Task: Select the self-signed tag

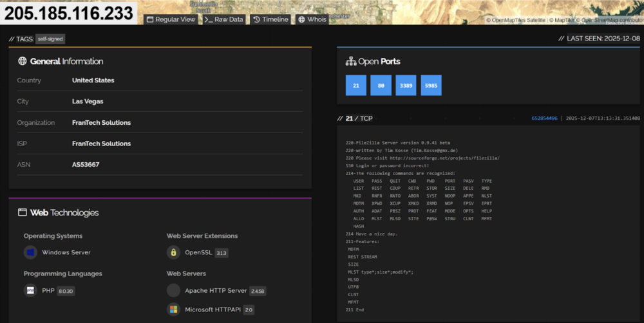Action: (x=50, y=39)
